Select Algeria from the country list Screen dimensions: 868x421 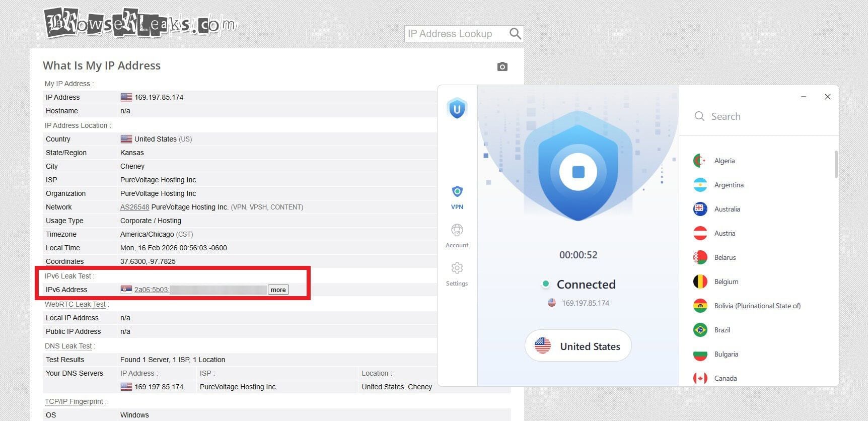click(724, 161)
